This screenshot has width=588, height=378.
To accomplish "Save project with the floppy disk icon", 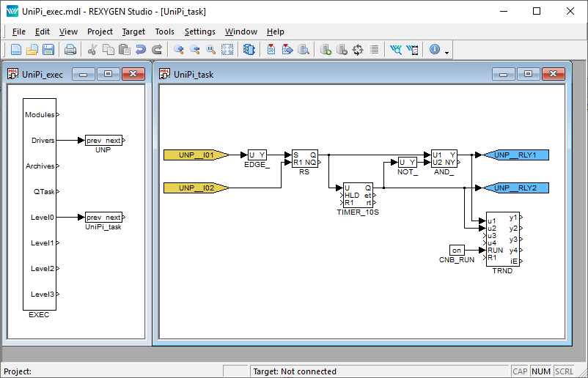I will pyautogui.click(x=48, y=50).
